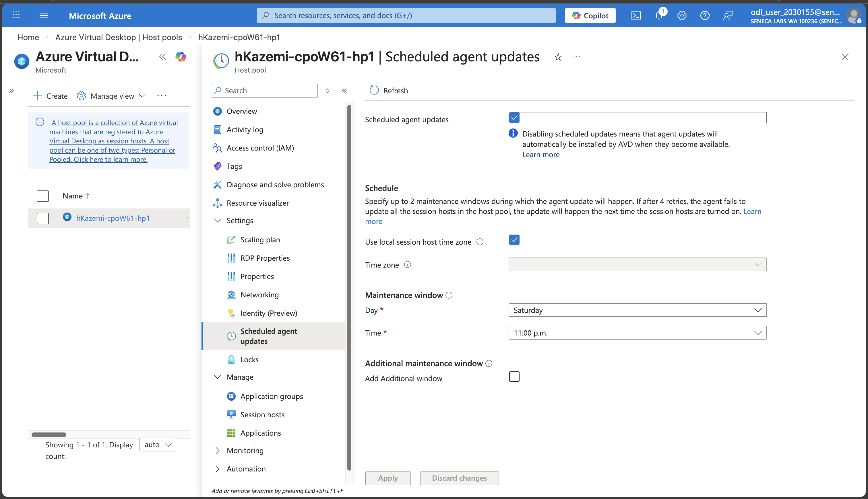The image size is (868, 499).
Task: Open the feedback icon in top bar
Action: pos(728,15)
